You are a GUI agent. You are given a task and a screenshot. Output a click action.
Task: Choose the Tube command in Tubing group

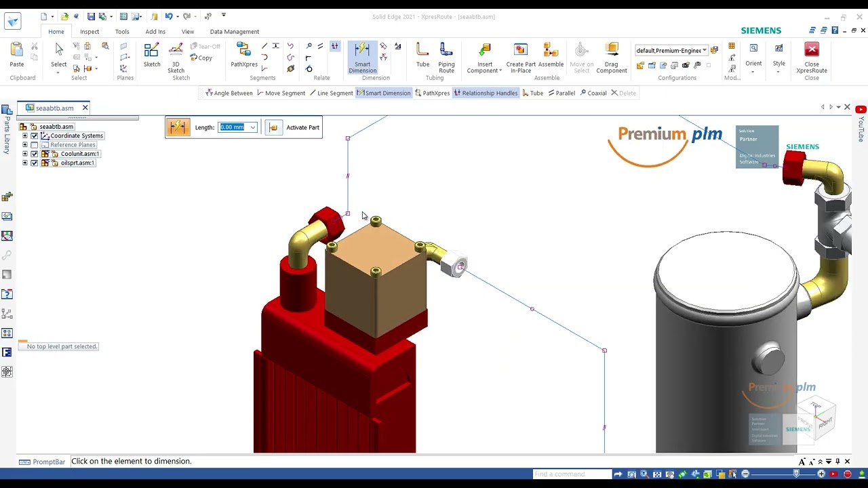(422, 55)
